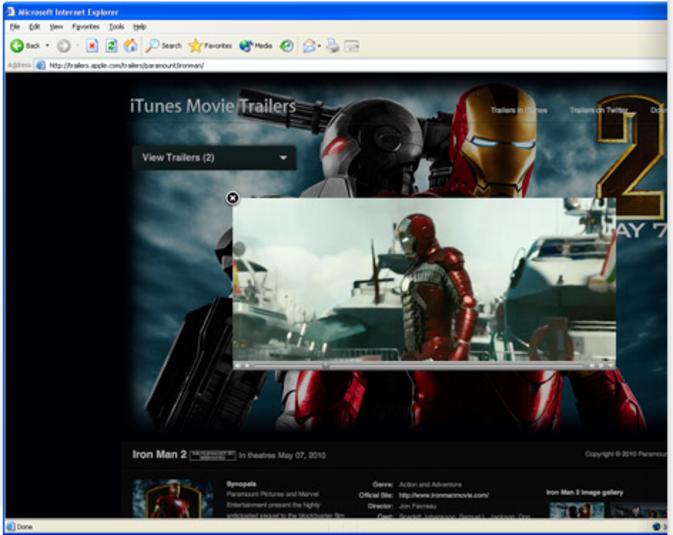
Task: Click the iTunes Movie Trailers heading link
Action: (x=213, y=106)
